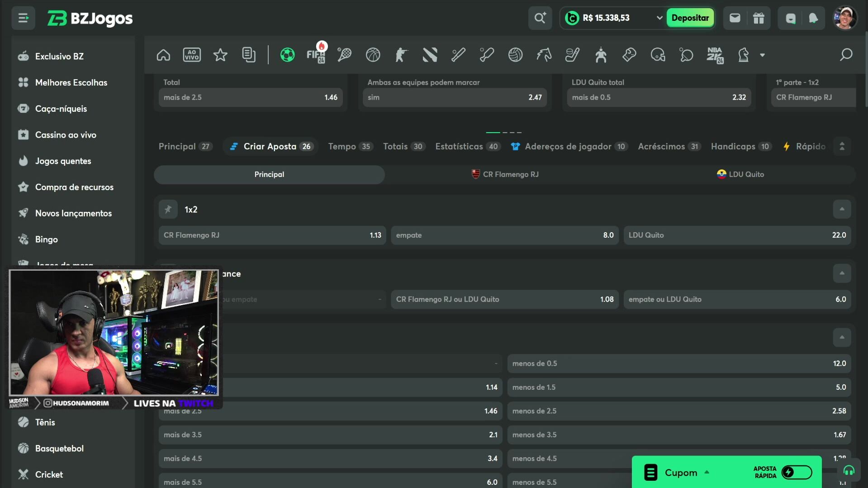The width and height of the screenshot is (868, 488).
Task: Switch to the Principal 27 tab
Action: [185, 146]
